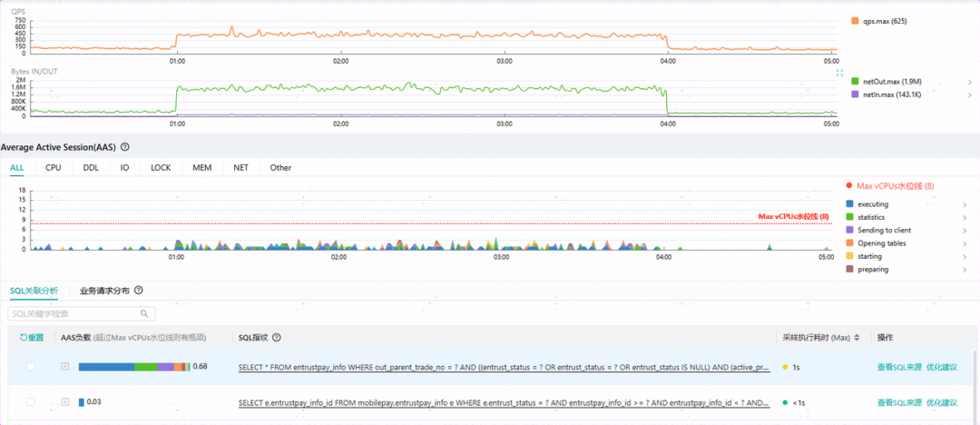980x425 pixels.
Task: Expand the 0.03 SQL row plus icon
Action: coord(64,402)
